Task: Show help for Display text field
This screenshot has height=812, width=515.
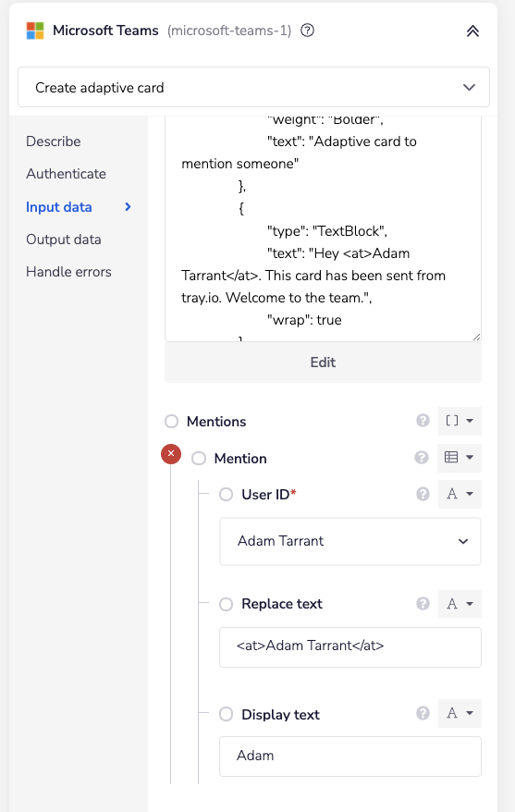Action: click(423, 713)
